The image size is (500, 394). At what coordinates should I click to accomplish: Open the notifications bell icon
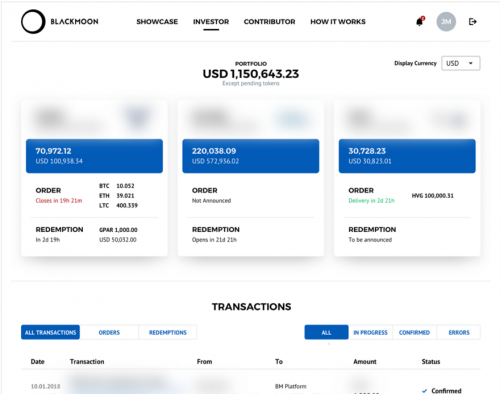[420, 22]
